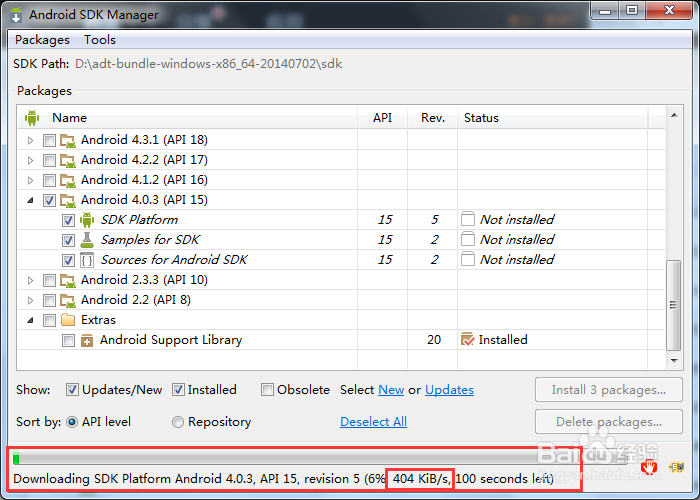Image resolution: width=700 pixels, height=500 pixels.
Task: Check the Extras group checkbox
Action: [49, 321]
